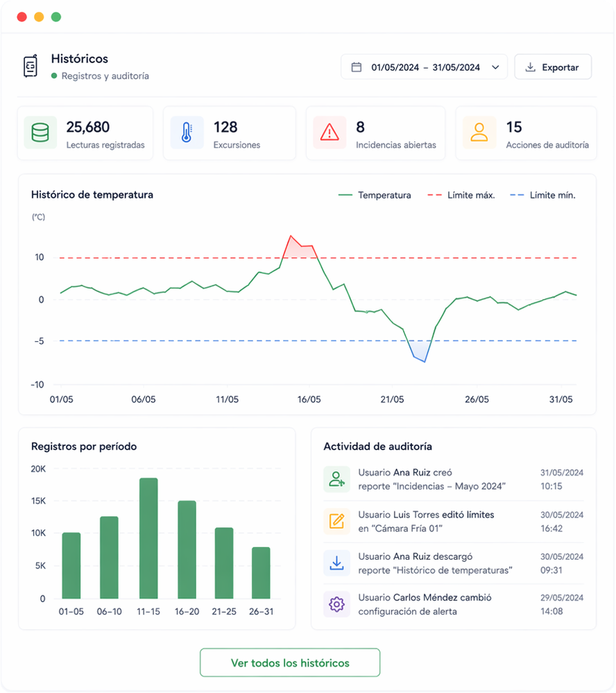Click the yellow edit pencil icon for Luis Torres
Screen dimensions: 616x693
[x=336, y=522]
